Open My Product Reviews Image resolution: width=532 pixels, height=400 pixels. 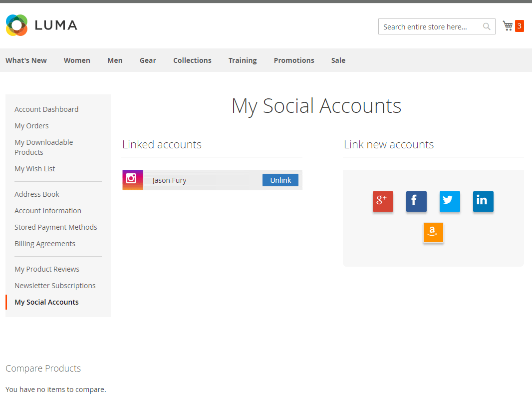(47, 269)
